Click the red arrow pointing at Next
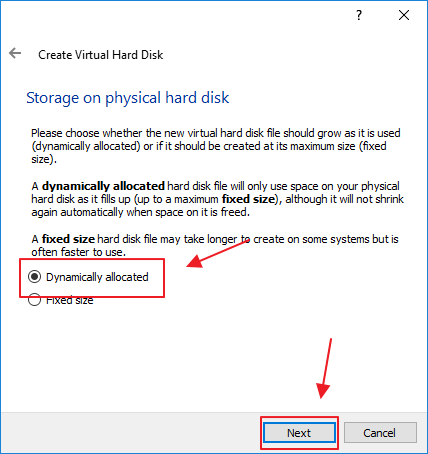 pyautogui.click(x=324, y=369)
